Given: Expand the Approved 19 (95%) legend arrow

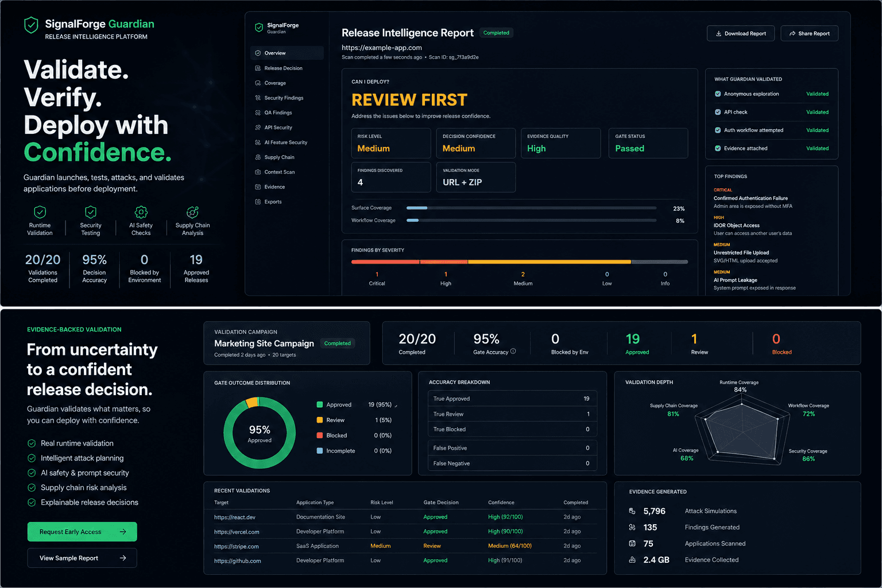Looking at the screenshot, I should tap(396, 405).
